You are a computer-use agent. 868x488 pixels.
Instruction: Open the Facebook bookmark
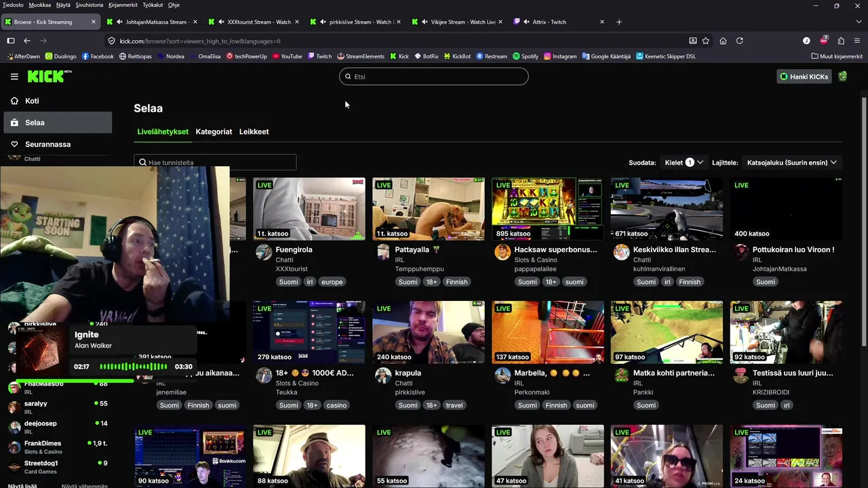pyautogui.click(x=98, y=56)
